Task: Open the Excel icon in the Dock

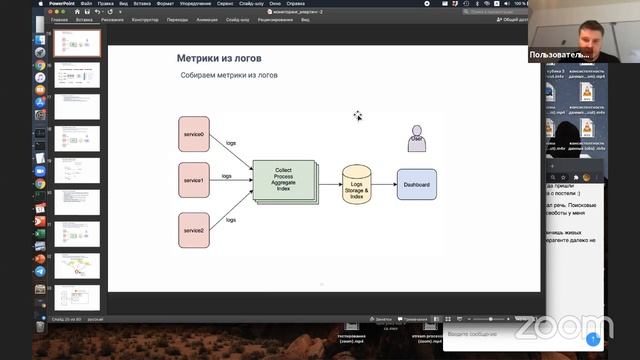Action: tap(40, 234)
